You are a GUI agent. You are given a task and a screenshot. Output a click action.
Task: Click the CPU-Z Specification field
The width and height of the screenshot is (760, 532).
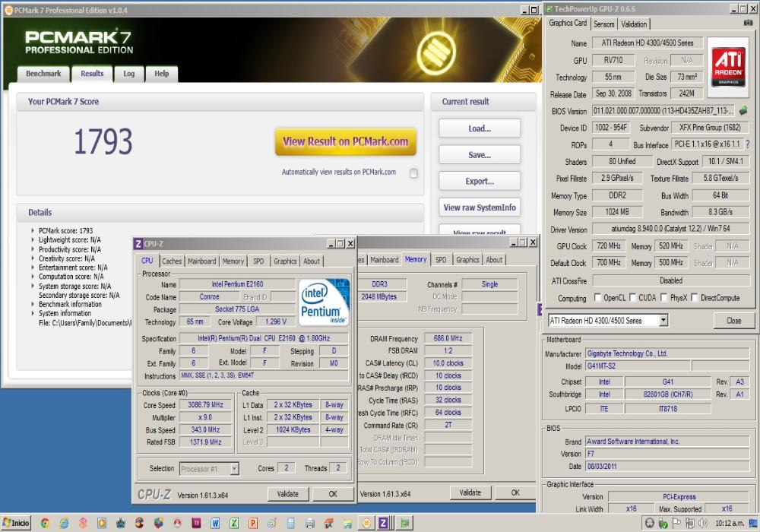point(264,338)
